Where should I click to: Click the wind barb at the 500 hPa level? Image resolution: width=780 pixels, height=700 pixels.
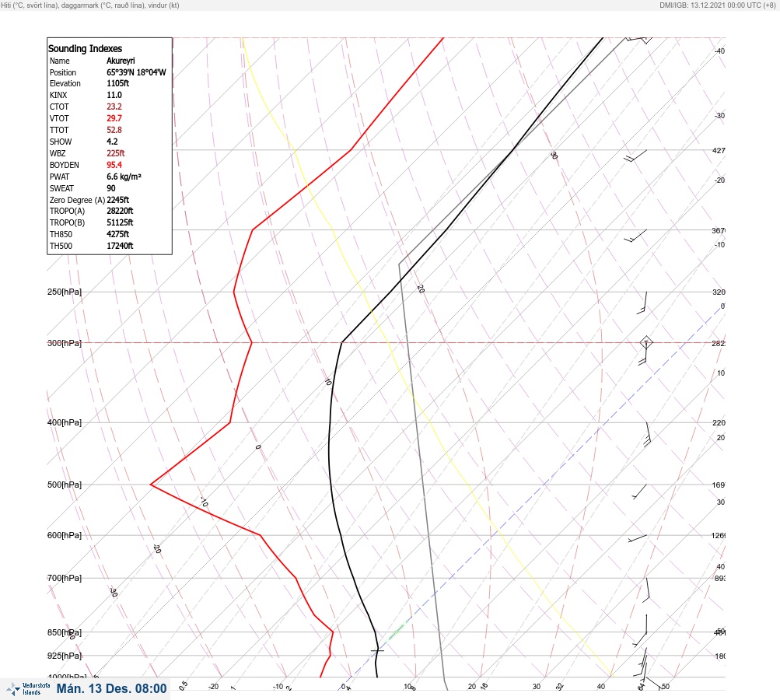tap(639, 492)
